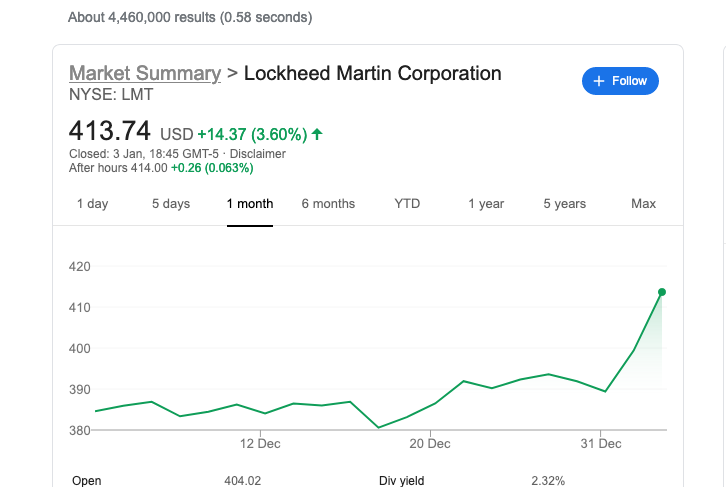Click the 20 Dec axis label
The height and width of the screenshot is (487, 726).
tap(430, 443)
